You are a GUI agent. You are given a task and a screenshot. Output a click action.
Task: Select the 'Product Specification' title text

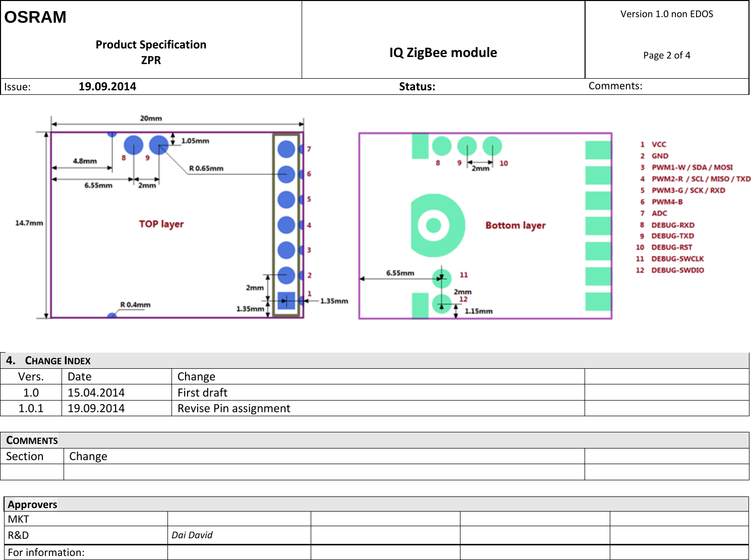pyautogui.click(x=151, y=44)
